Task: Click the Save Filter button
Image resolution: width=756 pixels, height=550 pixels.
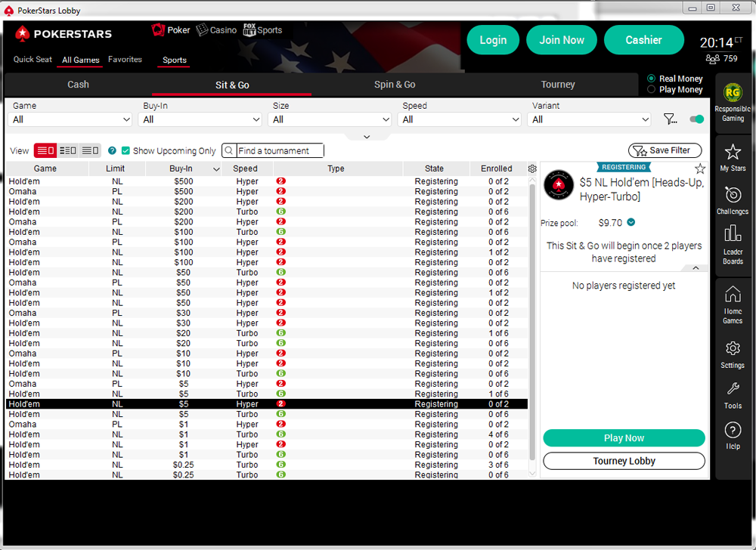Action: pyautogui.click(x=665, y=151)
